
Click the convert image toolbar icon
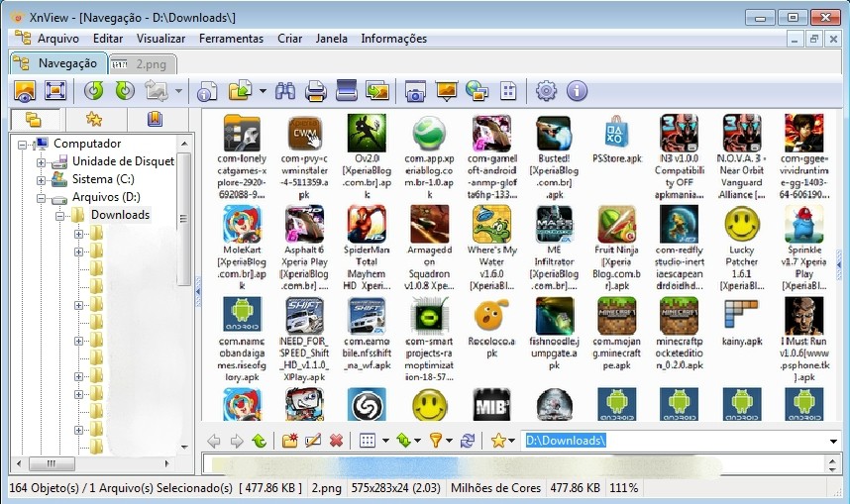[x=157, y=91]
